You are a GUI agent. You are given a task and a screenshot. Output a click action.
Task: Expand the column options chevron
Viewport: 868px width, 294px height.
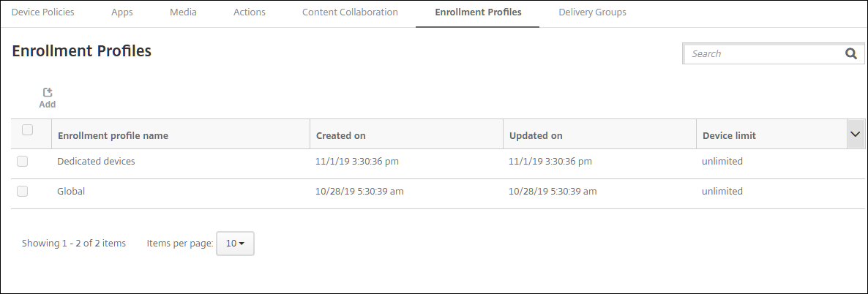tap(856, 134)
